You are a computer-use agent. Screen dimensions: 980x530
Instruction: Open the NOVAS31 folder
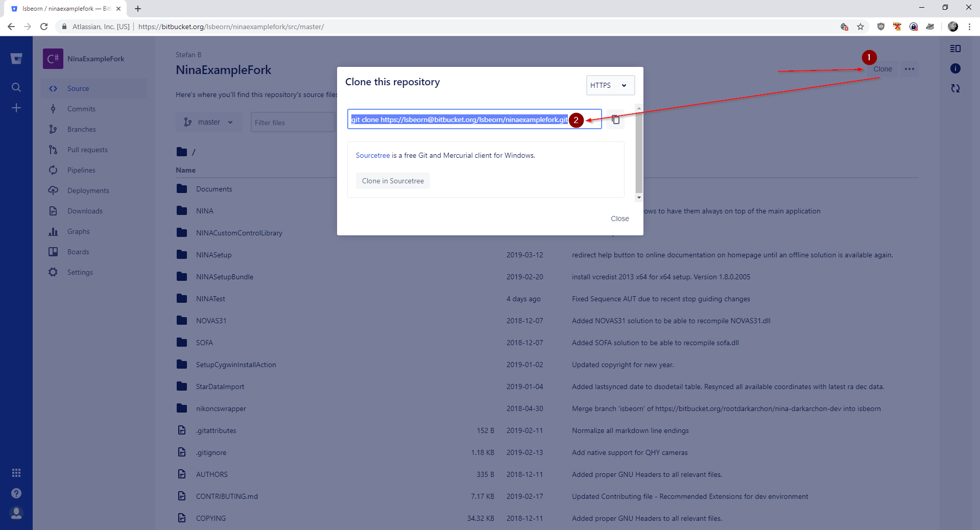[x=211, y=321]
